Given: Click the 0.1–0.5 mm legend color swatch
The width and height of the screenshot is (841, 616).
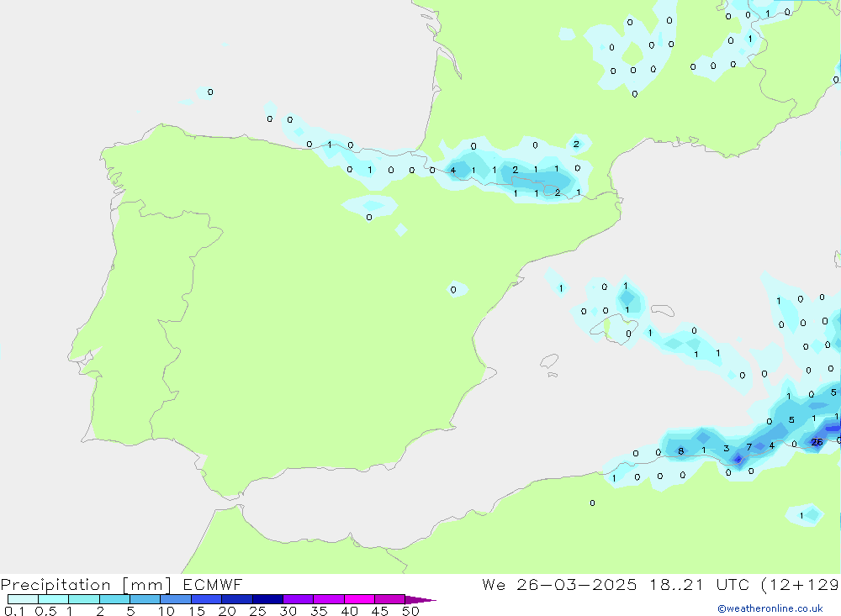Looking at the screenshot, I should point(23,599).
